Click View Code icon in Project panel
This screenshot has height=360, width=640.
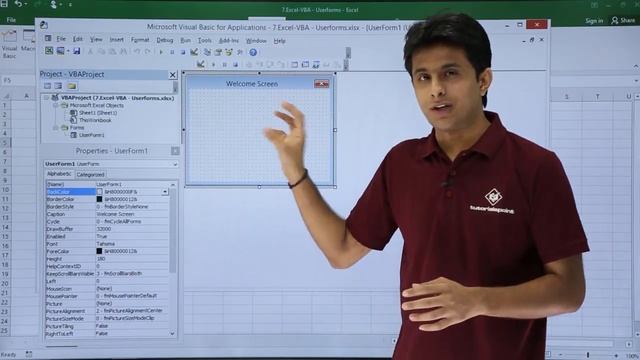tap(47, 86)
